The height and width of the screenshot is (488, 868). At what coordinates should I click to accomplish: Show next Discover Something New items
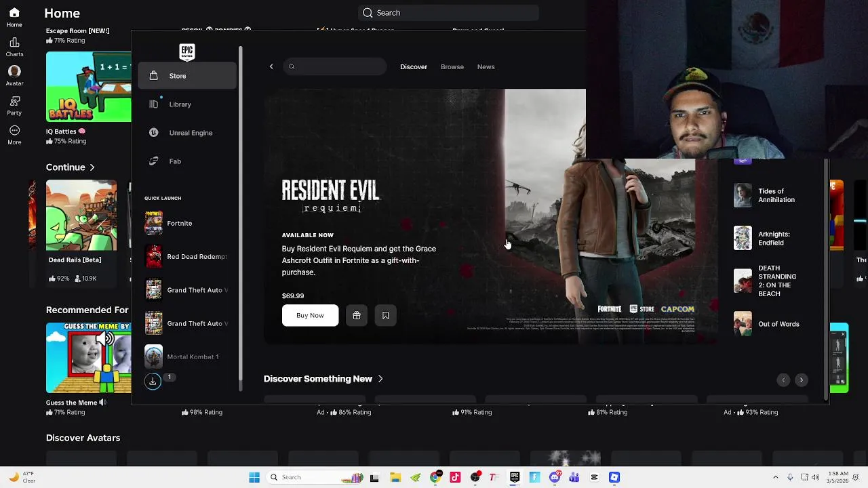point(801,380)
